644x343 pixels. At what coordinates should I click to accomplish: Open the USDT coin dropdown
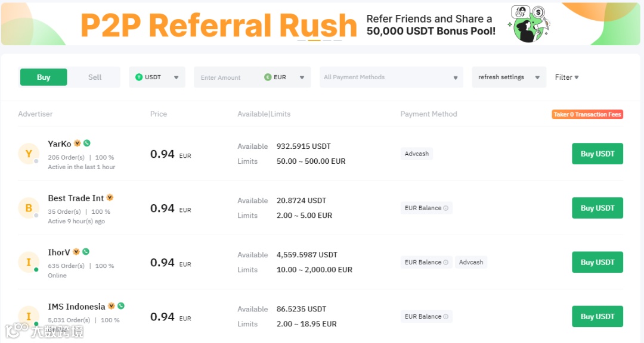(x=157, y=77)
